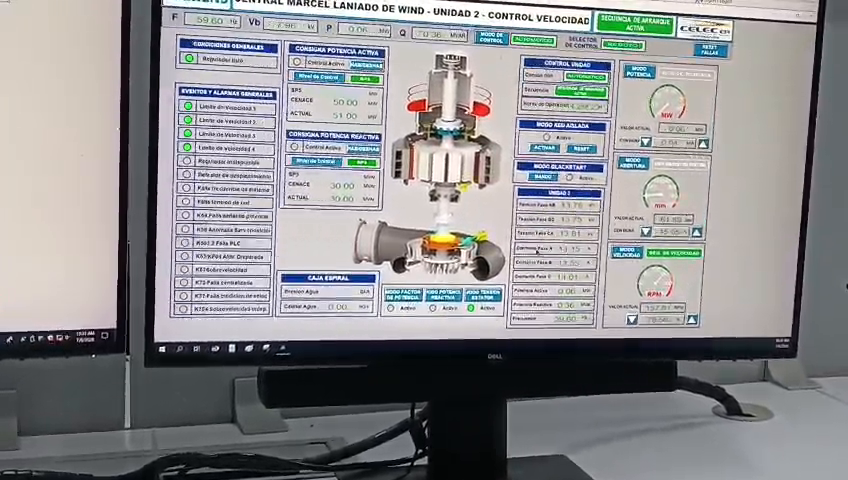Click the frequency F readout 59.60
The height and width of the screenshot is (480, 848).
pos(212,21)
